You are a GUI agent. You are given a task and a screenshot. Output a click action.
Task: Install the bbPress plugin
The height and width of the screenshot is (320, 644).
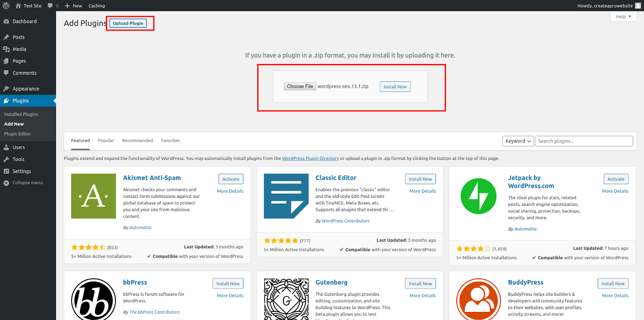point(228,284)
